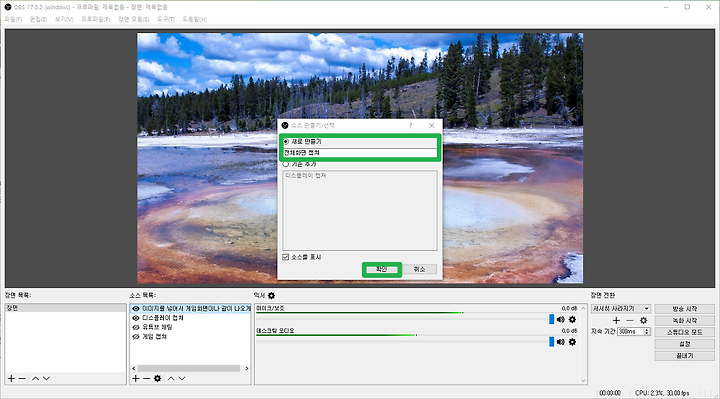The height and width of the screenshot is (399, 720).
Task: Toggle visibility eye of 디스플레이 캡쳐 source
Action: pos(136,318)
